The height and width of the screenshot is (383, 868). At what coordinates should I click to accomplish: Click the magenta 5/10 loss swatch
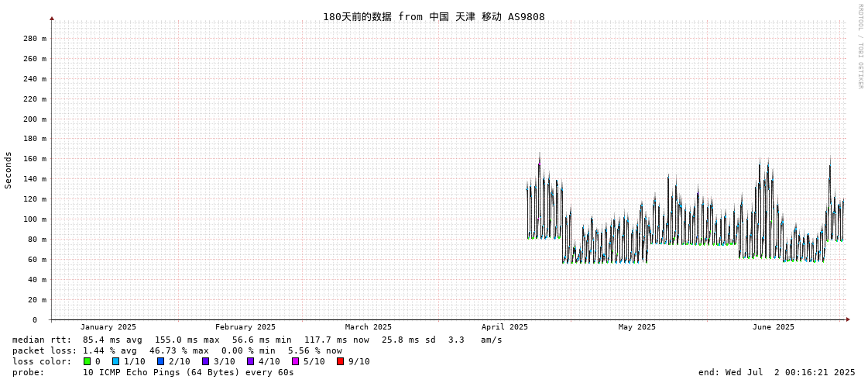click(296, 361)
